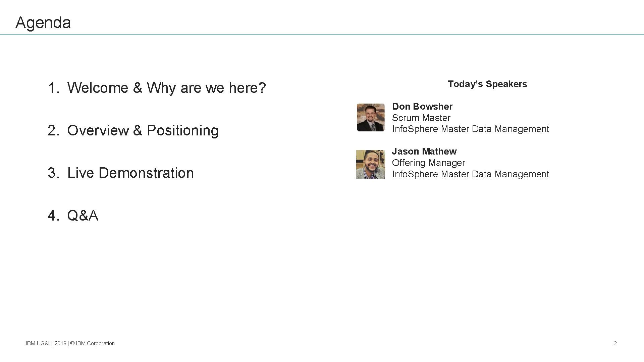Select the name "Jason Mathew"

(x=424, y=152)
